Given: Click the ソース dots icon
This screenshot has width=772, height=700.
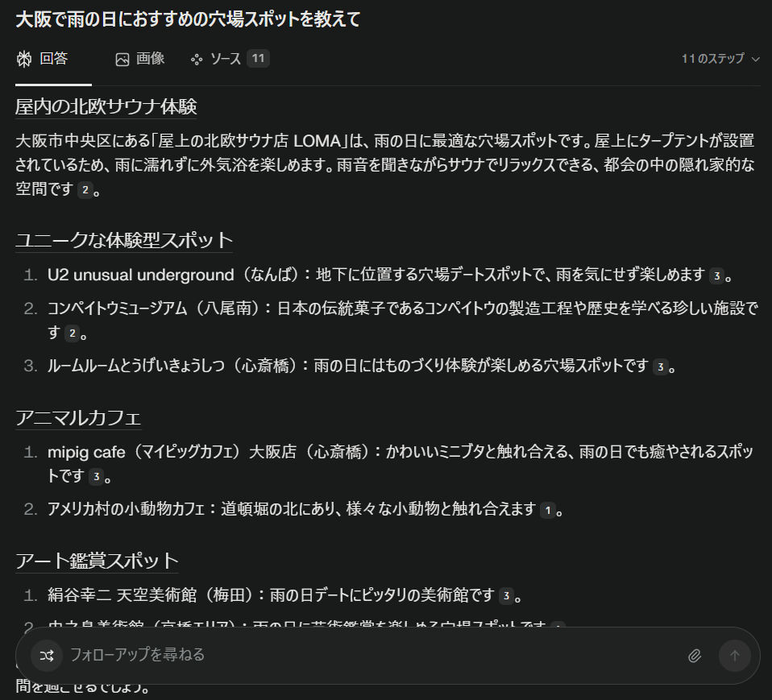Looking at the screenshot, I should pyautogui.click(x=197, y=60).
